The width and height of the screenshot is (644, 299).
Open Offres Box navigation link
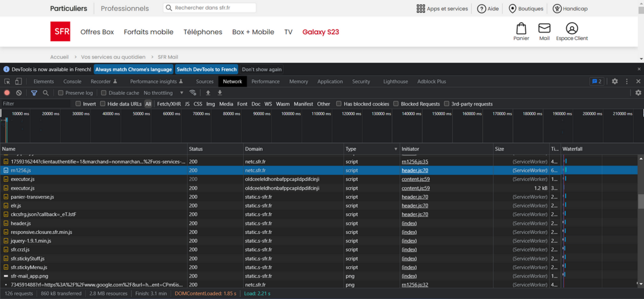tap(97, 32)
